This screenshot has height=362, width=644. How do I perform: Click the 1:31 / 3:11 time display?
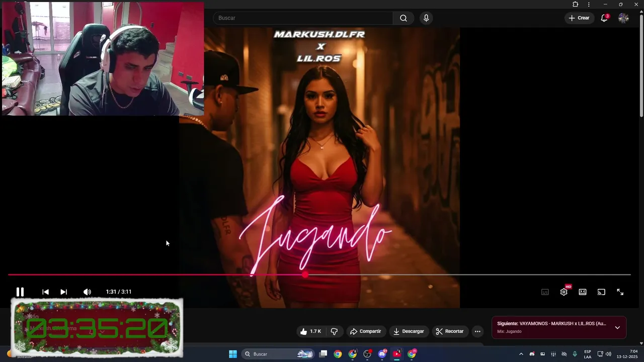pos(119,292)
